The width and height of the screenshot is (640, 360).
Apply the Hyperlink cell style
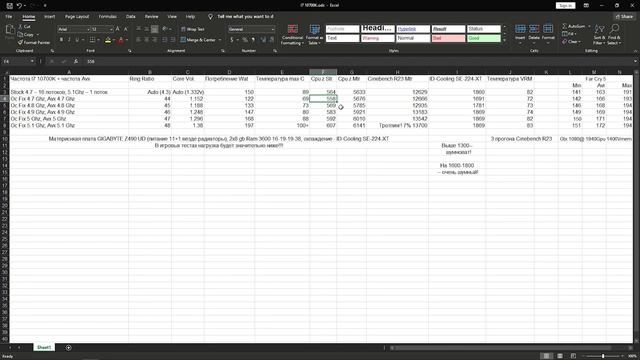tap(413, 29)
